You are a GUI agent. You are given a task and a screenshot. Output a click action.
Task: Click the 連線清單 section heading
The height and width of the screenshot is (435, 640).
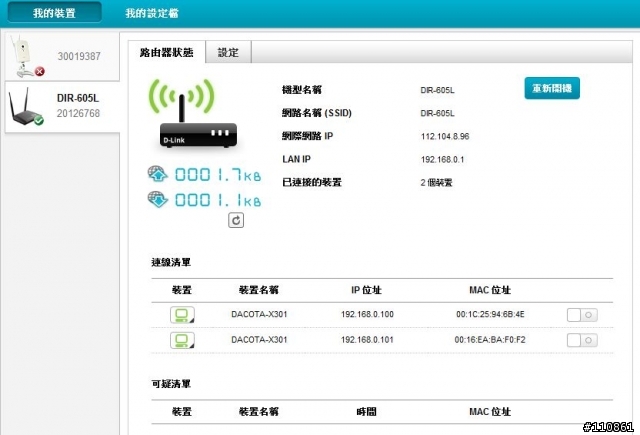pyautogui.click(x=171, y=262)
